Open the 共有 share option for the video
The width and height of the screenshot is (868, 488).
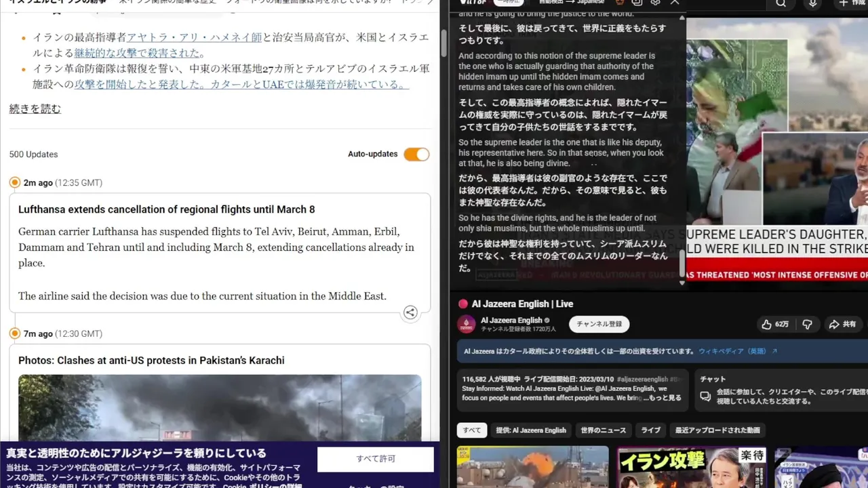click(843, 325)
